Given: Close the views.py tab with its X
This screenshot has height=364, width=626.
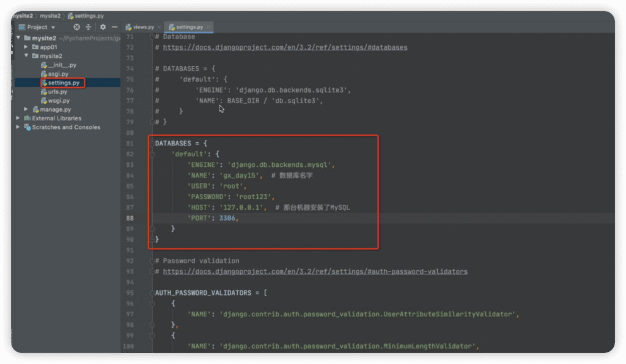Looking at the screenshot, I should (159, 27).
